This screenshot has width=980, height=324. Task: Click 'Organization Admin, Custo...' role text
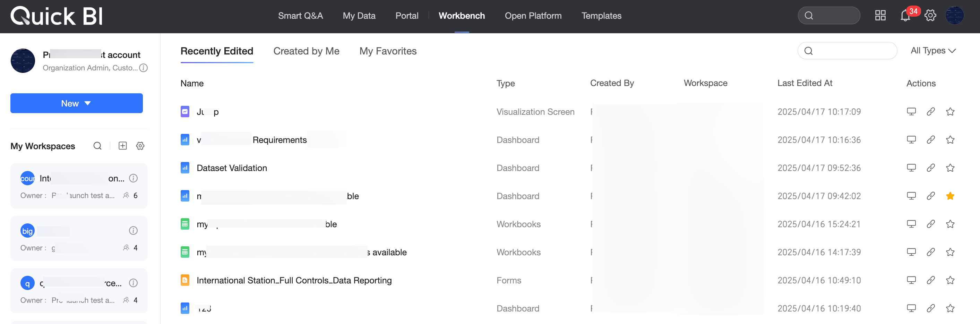click(90, 68)
